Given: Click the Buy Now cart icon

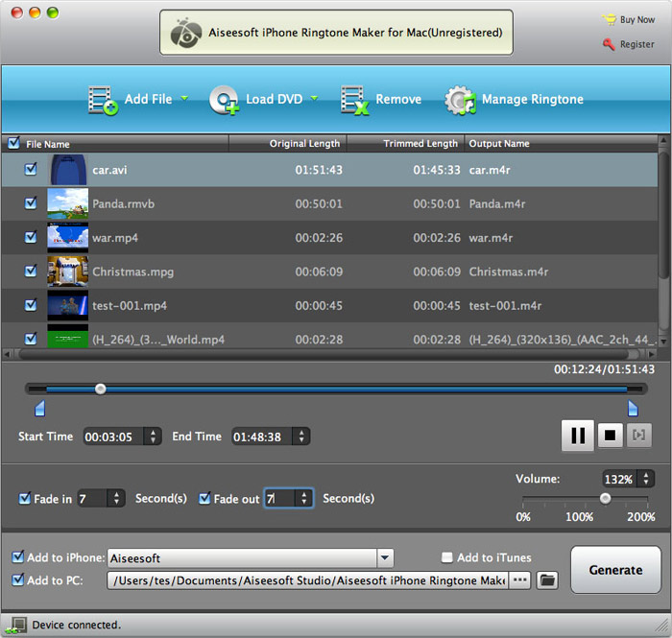Looking at the screenshot, I should [609, 20].
